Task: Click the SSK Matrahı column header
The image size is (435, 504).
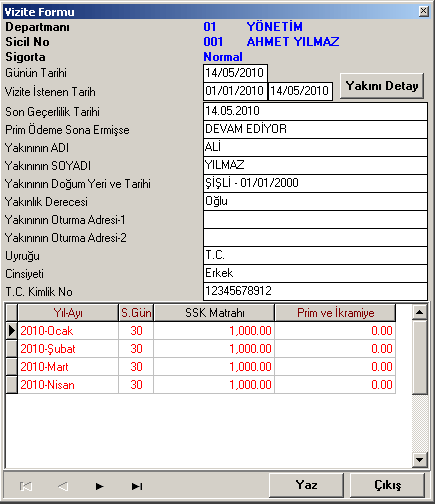Action: 214,313
